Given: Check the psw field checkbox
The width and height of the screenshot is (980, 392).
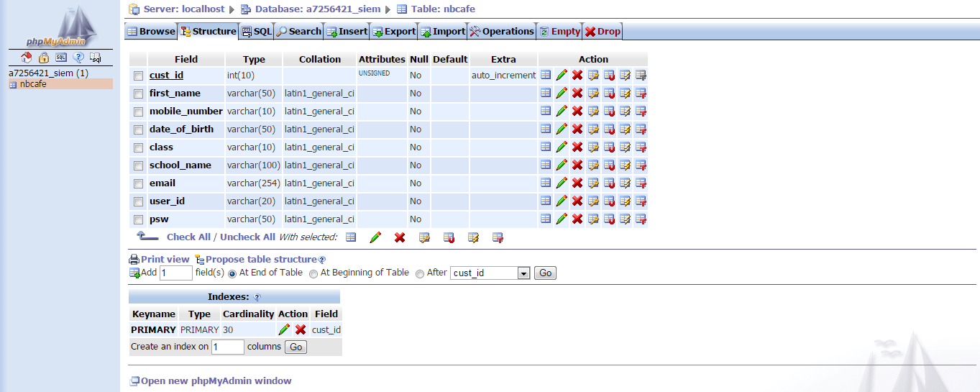Looking at the screenshot, I should [x=138, y=219].
